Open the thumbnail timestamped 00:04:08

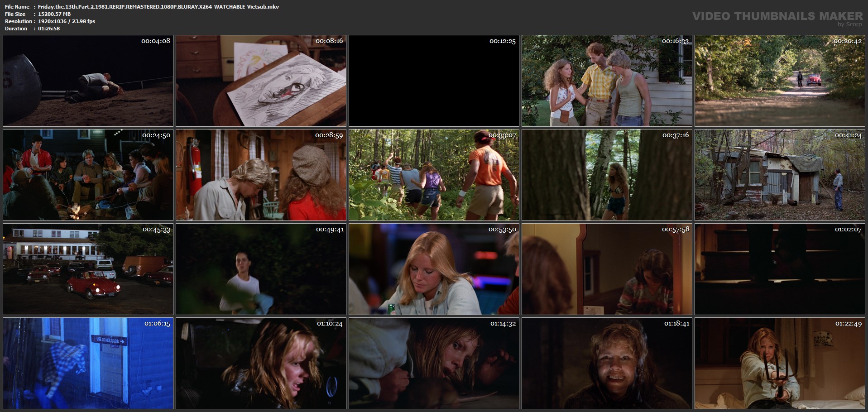88,81
